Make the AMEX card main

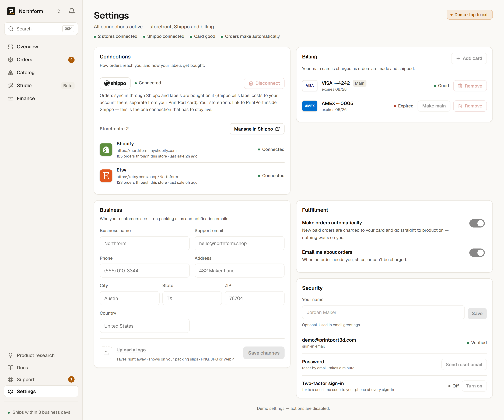coord(434,106)
